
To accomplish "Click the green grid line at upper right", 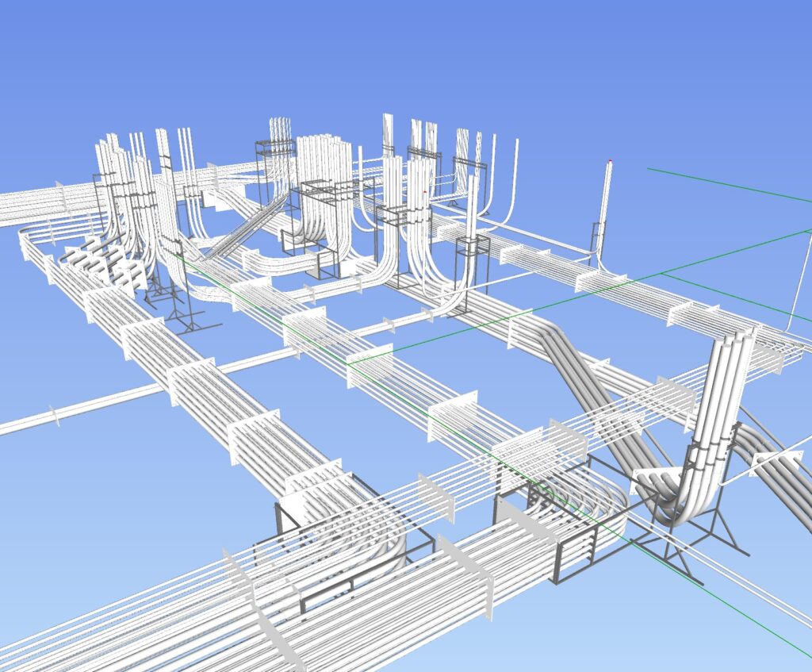I will [730, 181].
